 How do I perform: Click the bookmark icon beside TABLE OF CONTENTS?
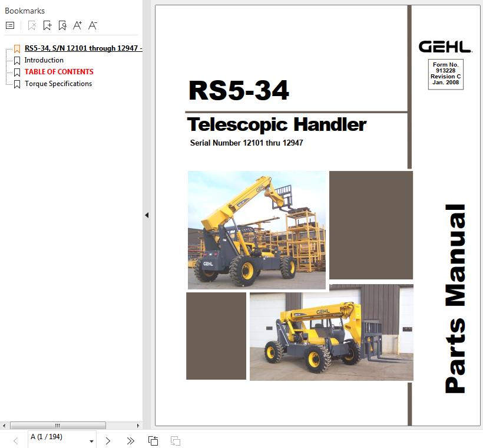tap(17, 72)
